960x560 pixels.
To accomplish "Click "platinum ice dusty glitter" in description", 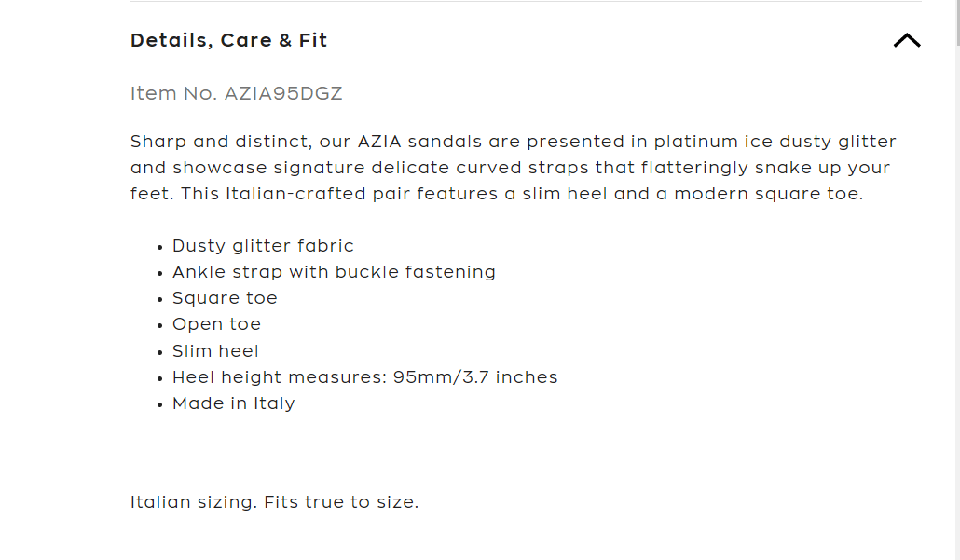I will 775,142.
